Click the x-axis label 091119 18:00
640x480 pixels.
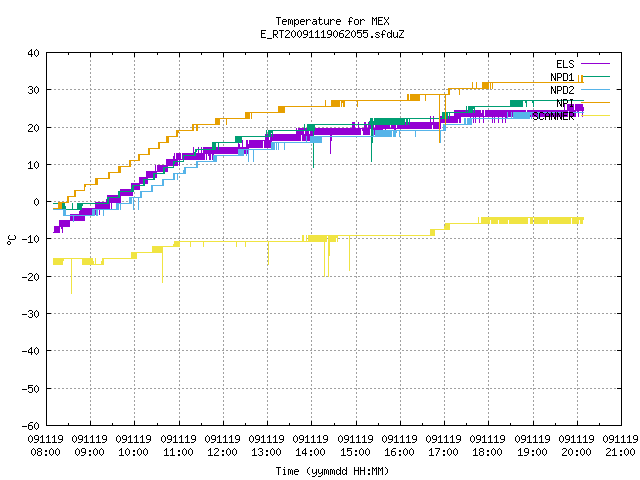(x=488, y=446)
